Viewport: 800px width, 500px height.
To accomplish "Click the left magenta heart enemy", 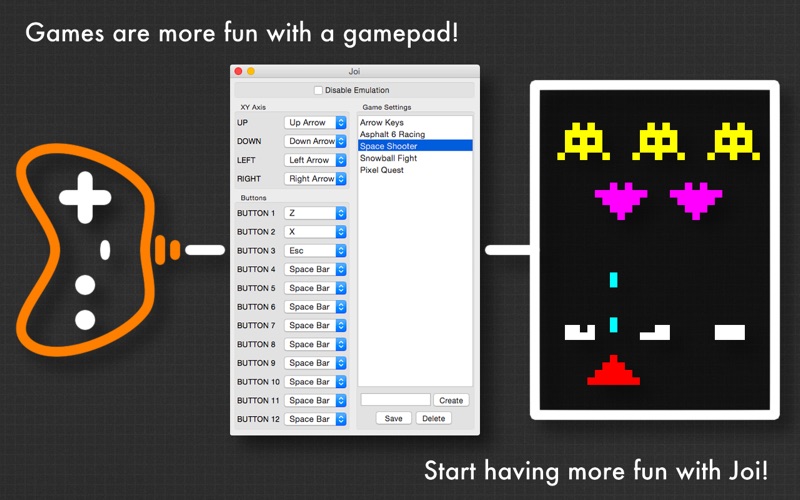I will pyautogui.click(x=621, y=201).
